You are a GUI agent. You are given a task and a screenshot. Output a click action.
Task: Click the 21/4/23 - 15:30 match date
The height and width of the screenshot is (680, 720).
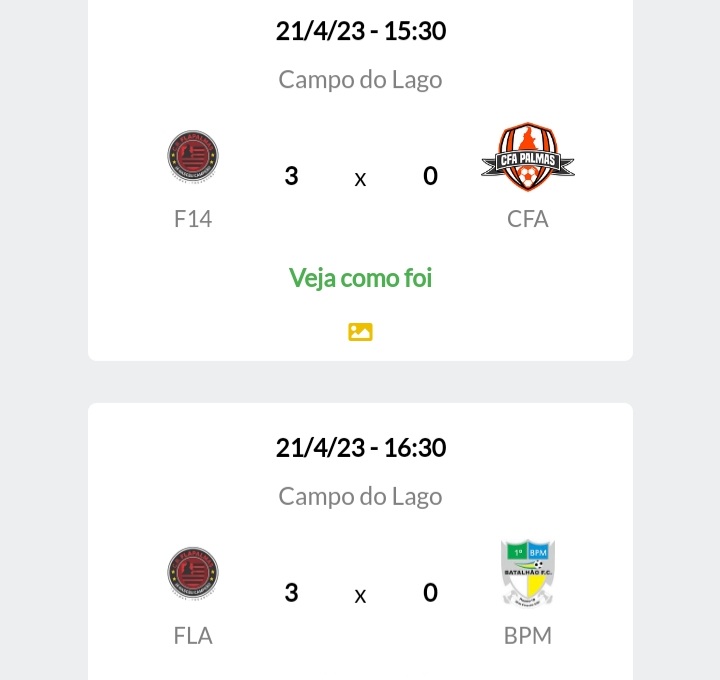[360, 31]
